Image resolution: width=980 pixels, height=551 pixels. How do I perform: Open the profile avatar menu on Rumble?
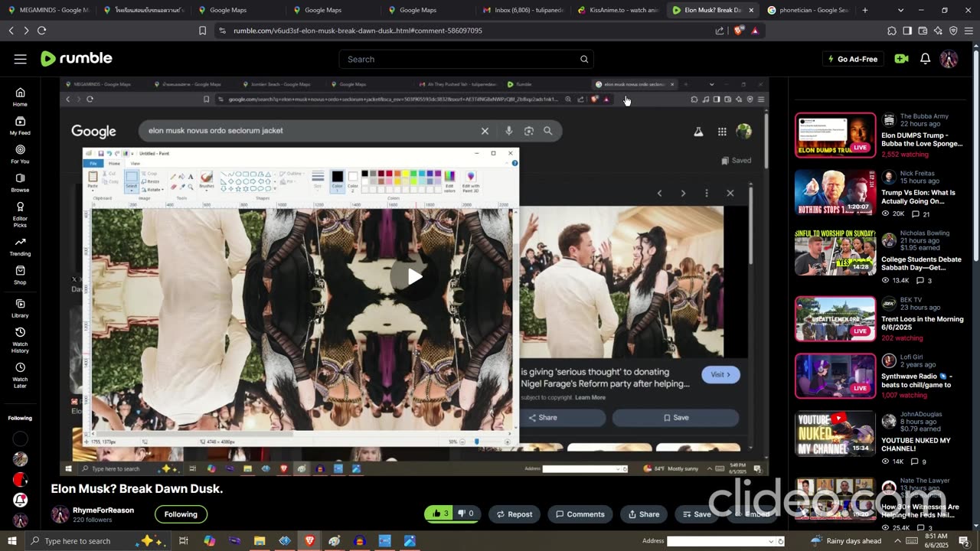[949, 59]
